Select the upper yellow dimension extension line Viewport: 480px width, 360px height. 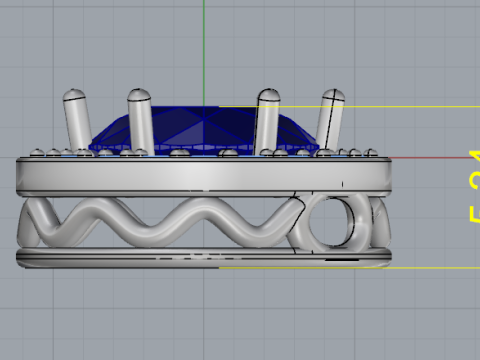click(349, 107)
